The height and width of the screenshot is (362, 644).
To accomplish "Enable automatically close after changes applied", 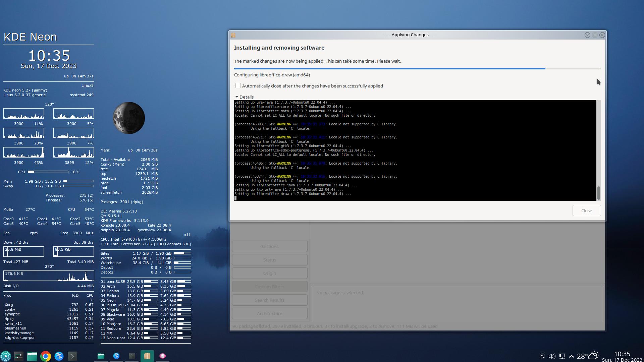I will (x=238, y=86).
